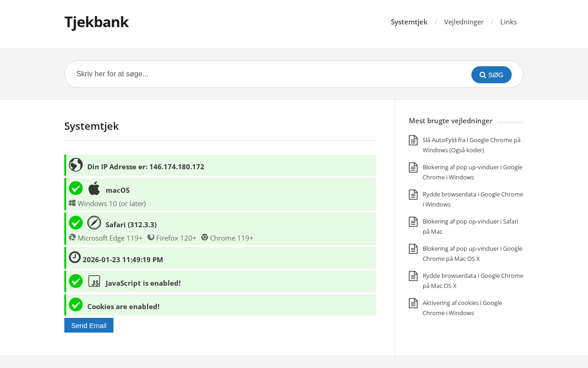Image resolution: width=588 pixels, height=368 pixels.
Task: Click the Tjekbank site logo title
Action: click(x=96, y=22)
